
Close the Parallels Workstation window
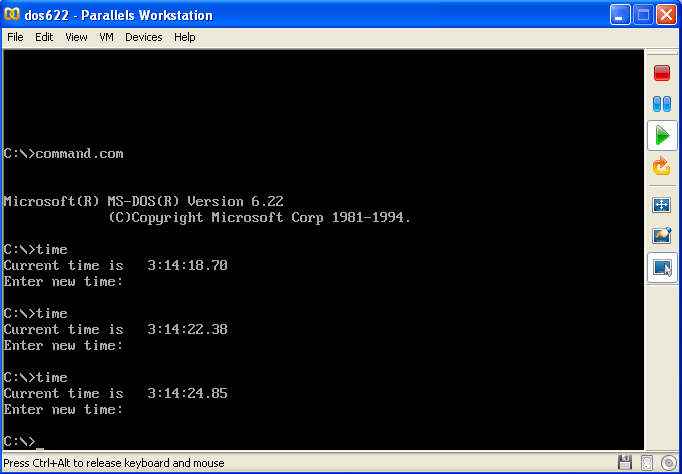pyautogui.click(x=666, y=15)
